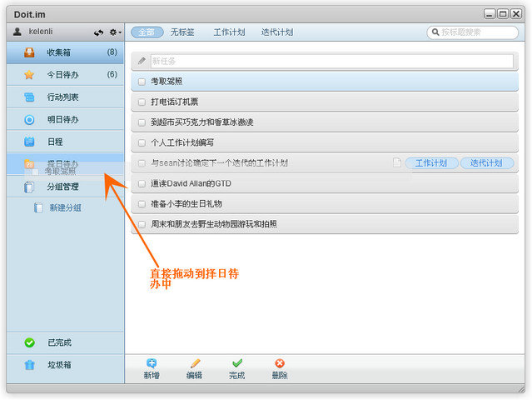Click the 编辑 pencil button

click(x=194, y=369)
